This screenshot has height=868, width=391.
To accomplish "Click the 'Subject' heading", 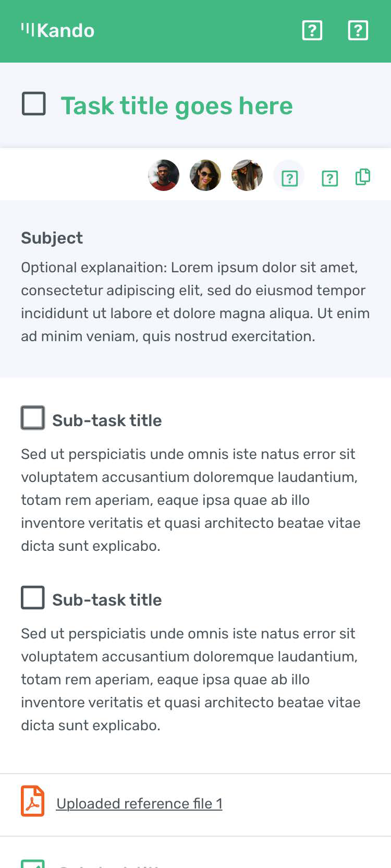I will click(52, 238).
